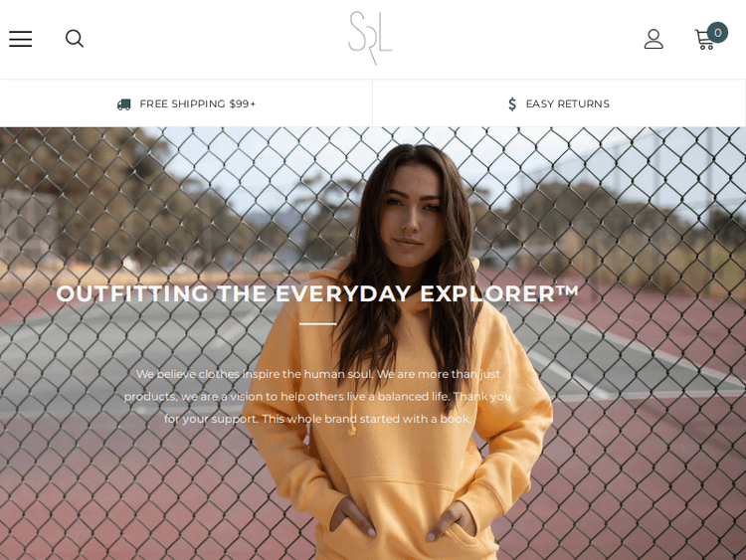Image resolution: width=746 pixels, height=560 pixels.
Task: Select the Easy Returns promo bar section
Action: [x=559, y=103]
